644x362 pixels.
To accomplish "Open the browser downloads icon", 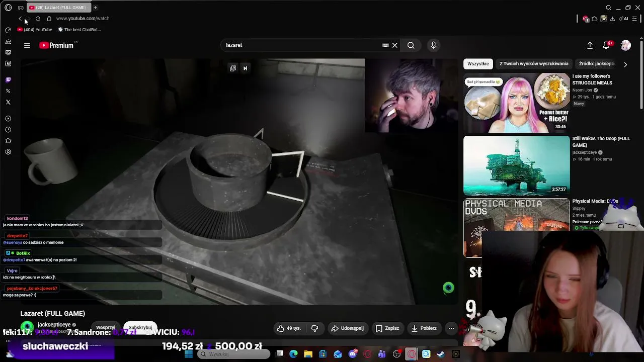I will pos(612,19).
